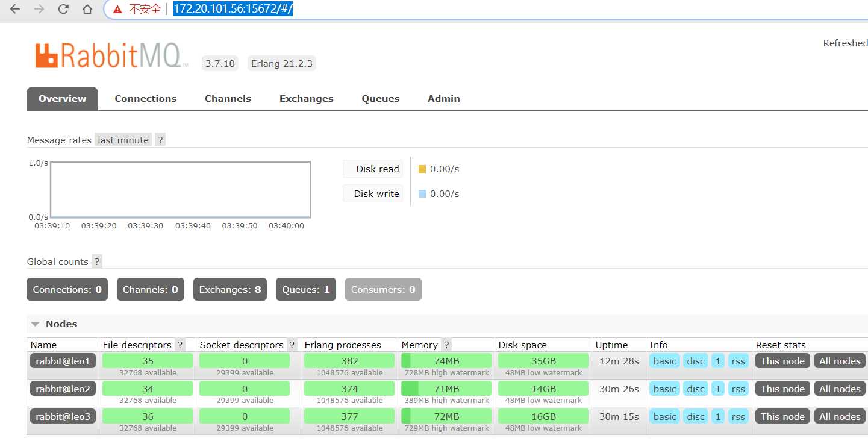Click the 14GB disk space bar
This screenshot has height=441, width=868.
[x=543, y=389]
